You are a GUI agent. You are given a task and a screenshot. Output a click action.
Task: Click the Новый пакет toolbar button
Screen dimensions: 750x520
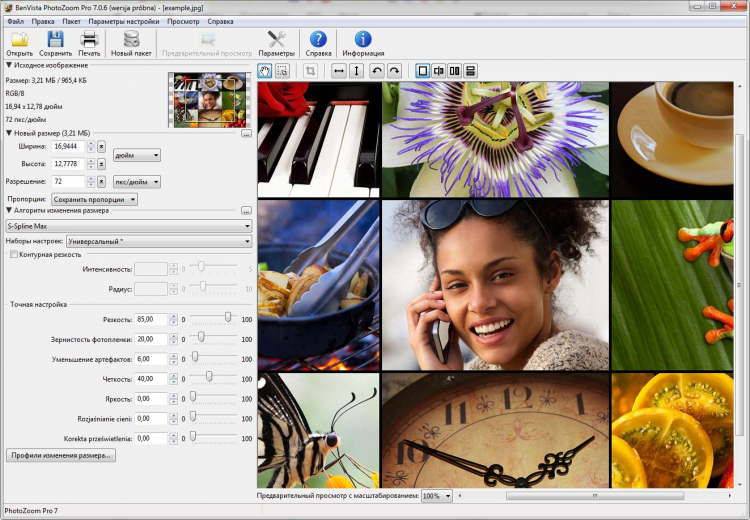pyautogui.click(x=130, y=41)
